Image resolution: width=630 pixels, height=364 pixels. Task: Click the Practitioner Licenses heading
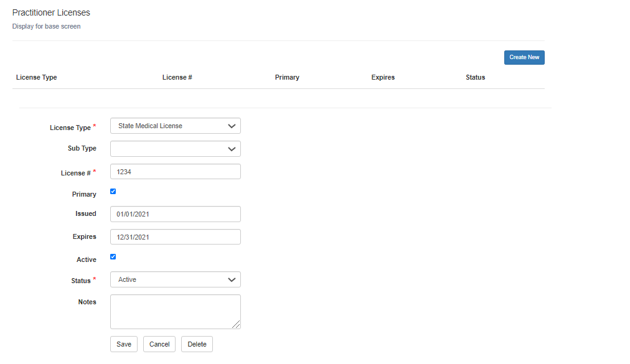[x=51, y=12]
